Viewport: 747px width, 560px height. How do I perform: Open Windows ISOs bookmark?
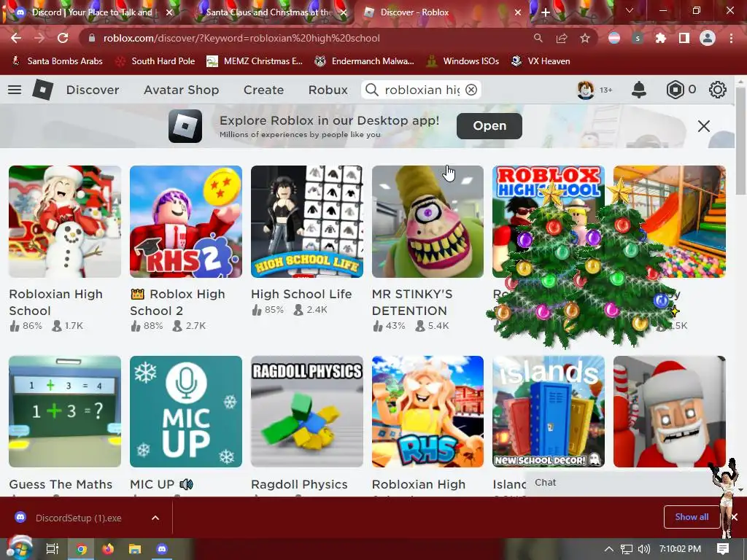(x=462, y=61)
